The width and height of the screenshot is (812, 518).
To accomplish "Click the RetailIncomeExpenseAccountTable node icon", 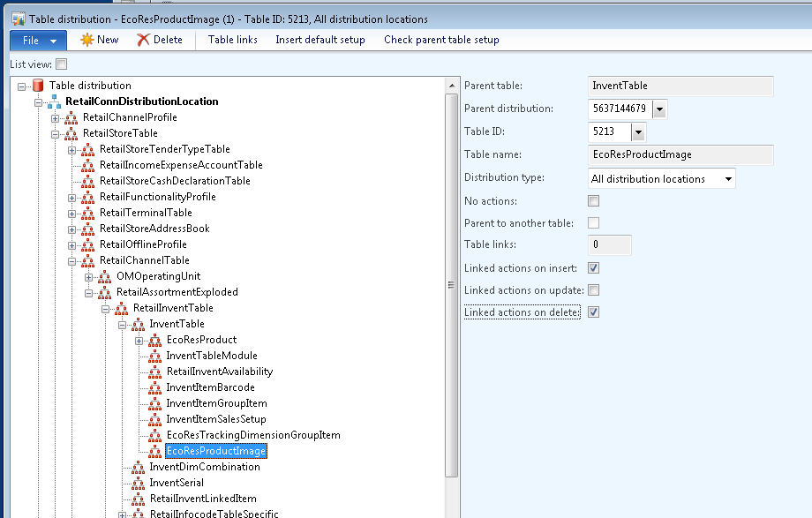I will (x=87, y=166).
